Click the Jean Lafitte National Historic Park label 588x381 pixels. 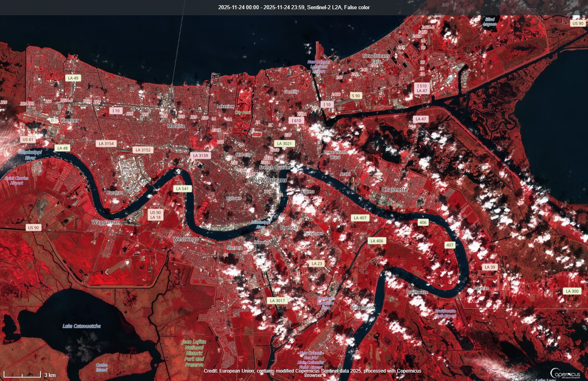(x=194, y=353)
